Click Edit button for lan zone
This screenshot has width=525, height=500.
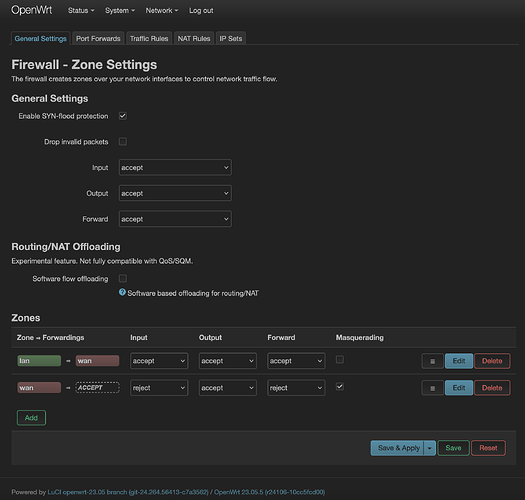[x=459, y=361]
